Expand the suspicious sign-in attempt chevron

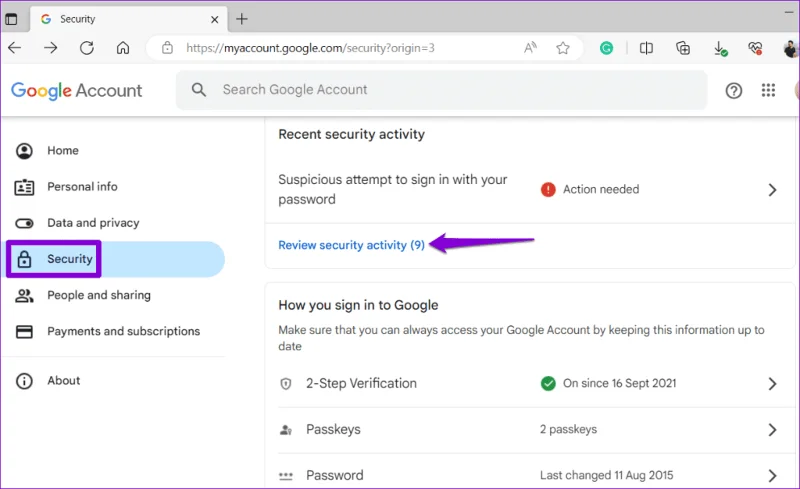click(772, 190)
